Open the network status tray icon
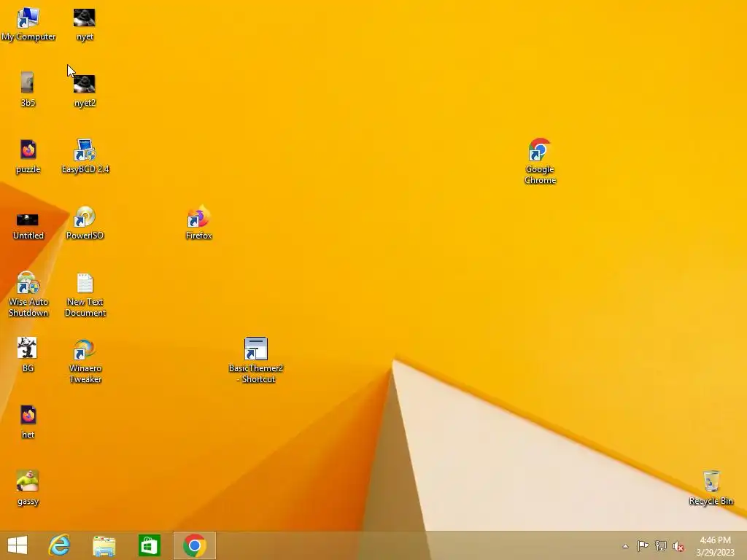The image size is (747, 560). [x=660, y=546]
